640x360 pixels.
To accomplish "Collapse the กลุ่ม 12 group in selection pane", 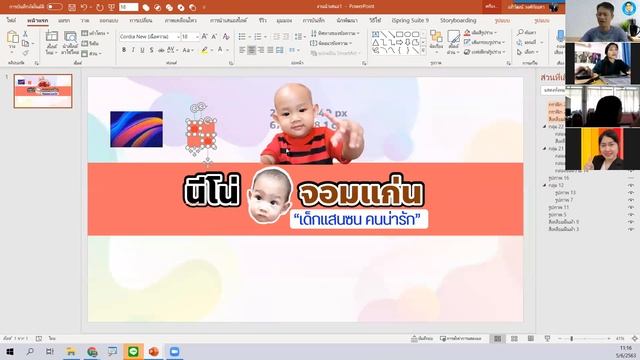I will (x=544, y=185).
